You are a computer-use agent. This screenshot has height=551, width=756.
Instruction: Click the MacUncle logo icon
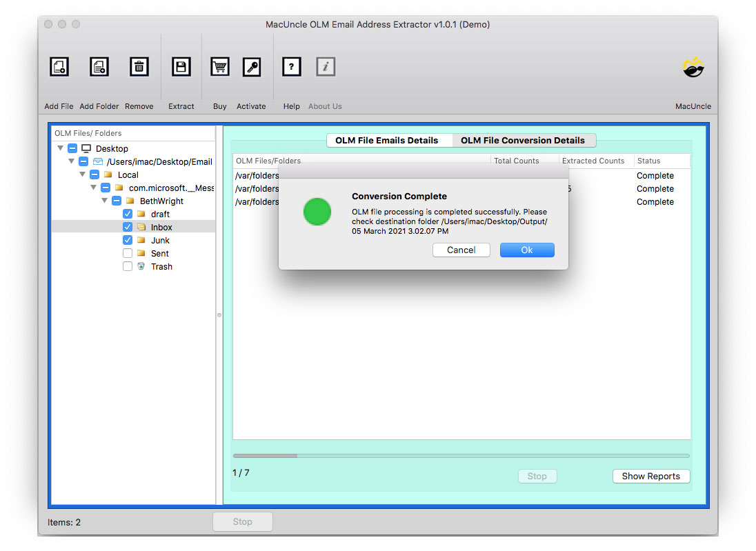[x=693, y=68]
